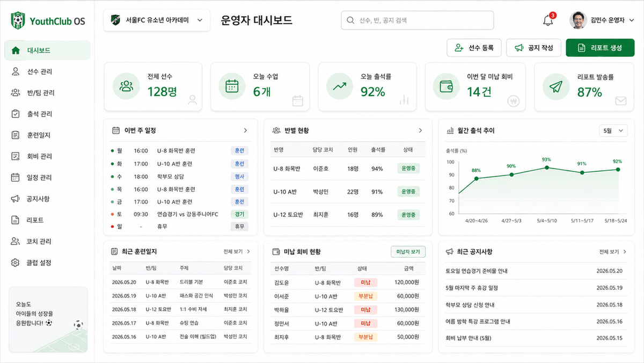Open 대시보드 in the sidebar

pos(47,50)
